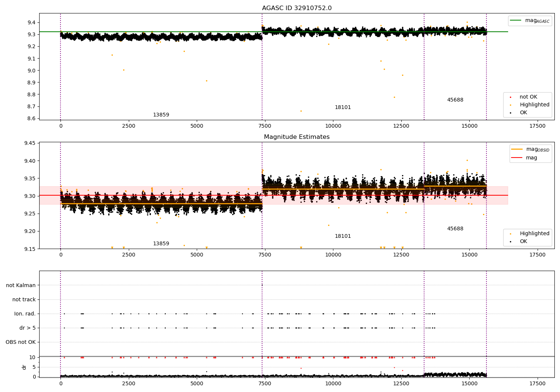Click the 9.2 y-tick in top panel
The height and width of the screenshot is (392, 560).
pyautogui.click(x=31, y=47)
